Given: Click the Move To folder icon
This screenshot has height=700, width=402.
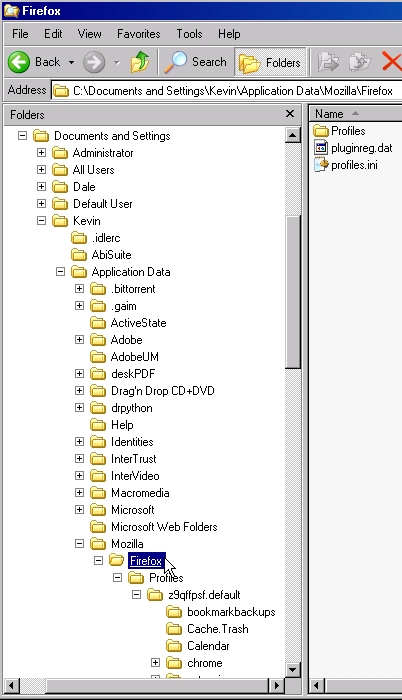Looking at the screenshot, I should tap(328, 62).
